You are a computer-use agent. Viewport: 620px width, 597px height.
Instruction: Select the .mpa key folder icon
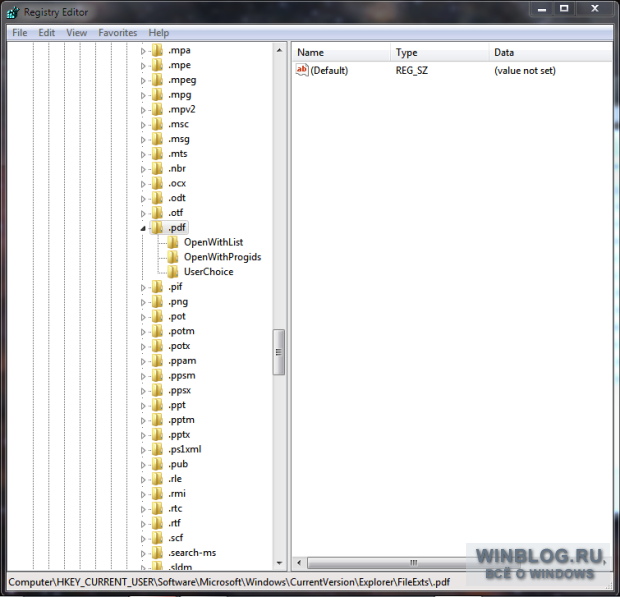pos(157,50)
